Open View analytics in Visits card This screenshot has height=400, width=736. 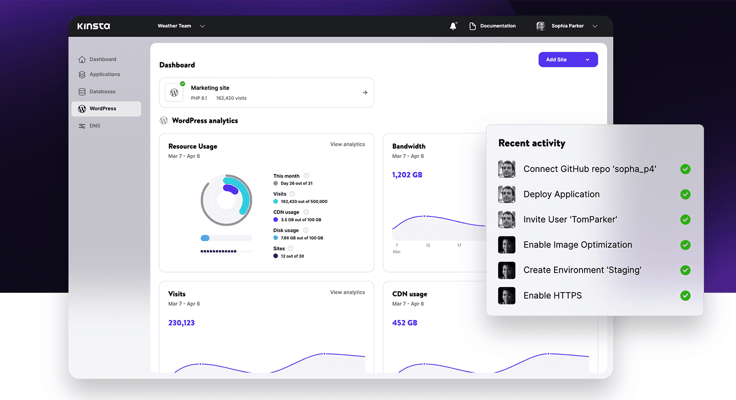(347, 292)
